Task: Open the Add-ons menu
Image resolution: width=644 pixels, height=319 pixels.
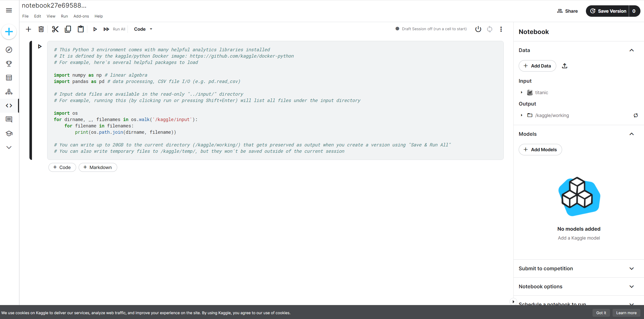Action: 81,16
